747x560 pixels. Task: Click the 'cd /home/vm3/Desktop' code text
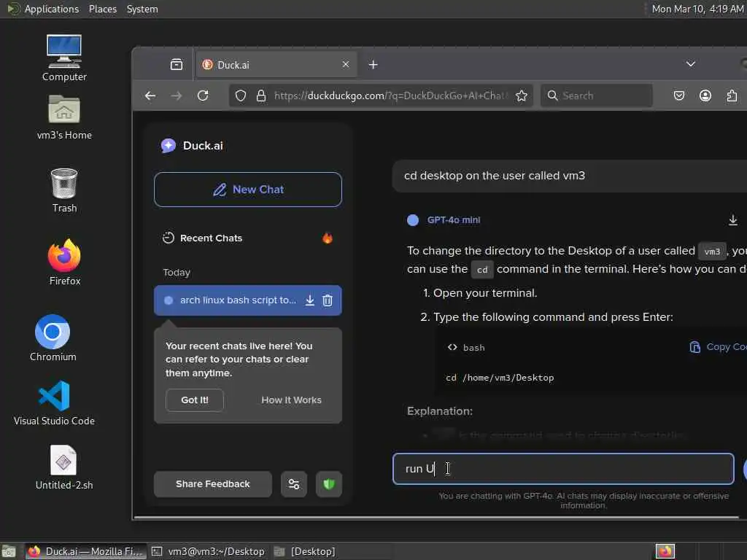500,378
